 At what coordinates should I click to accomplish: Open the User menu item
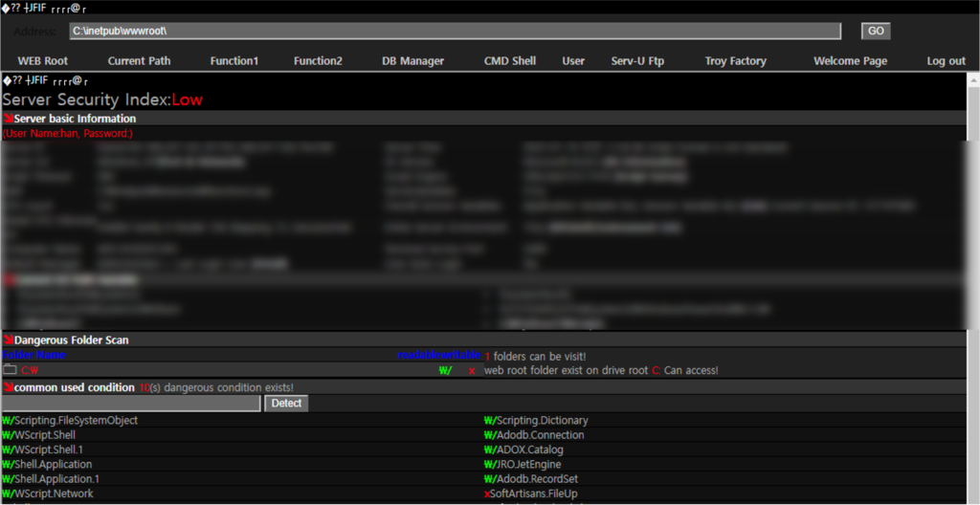coord(573,61)
